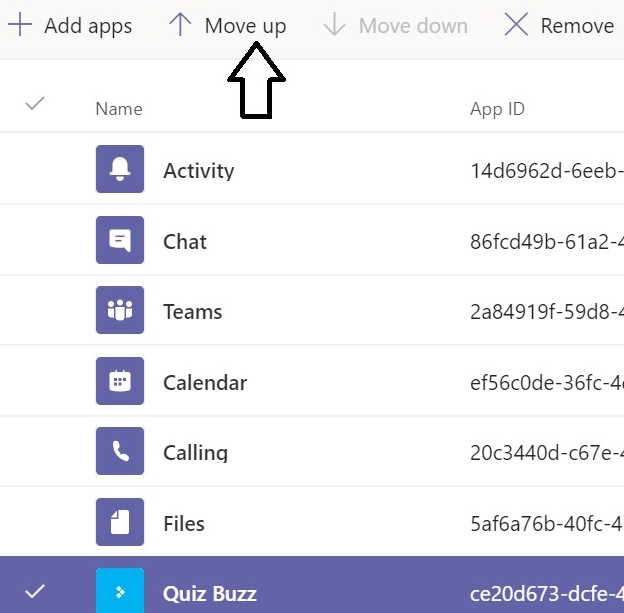The image size is (624, 613).
Task: Click the Files document app icon
Action: click(120, 522)
